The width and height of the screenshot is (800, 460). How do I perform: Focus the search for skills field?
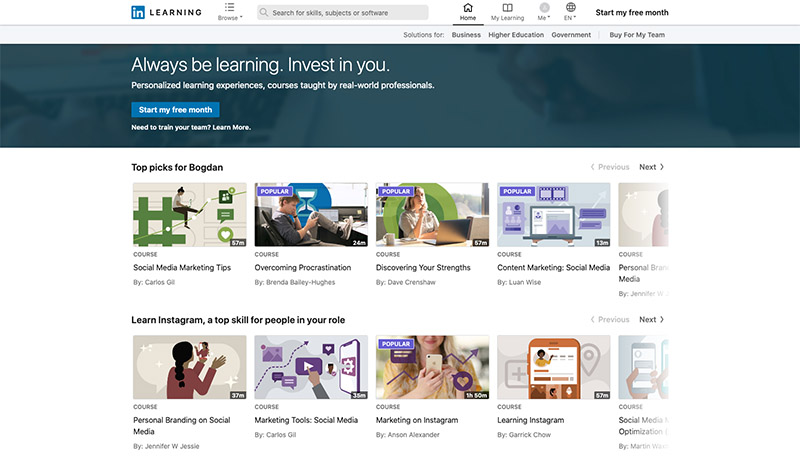(343, 13)
